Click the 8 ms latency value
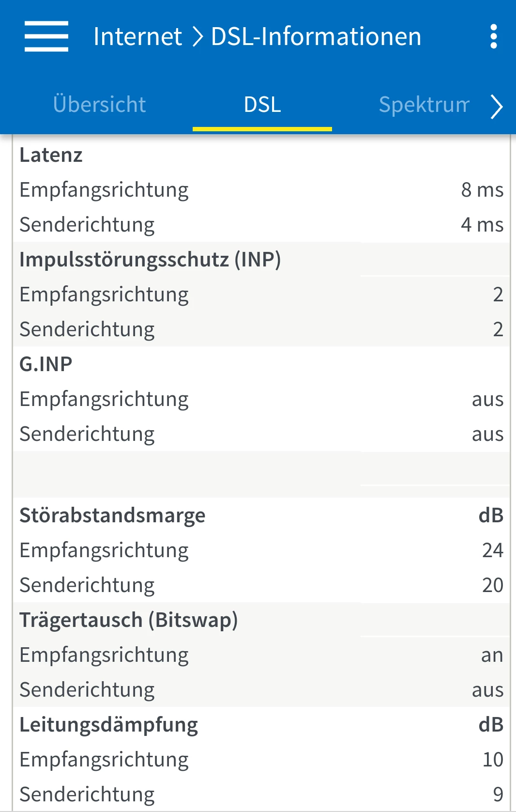This screenshot has width=516, height=812. (x=482, y=190)
